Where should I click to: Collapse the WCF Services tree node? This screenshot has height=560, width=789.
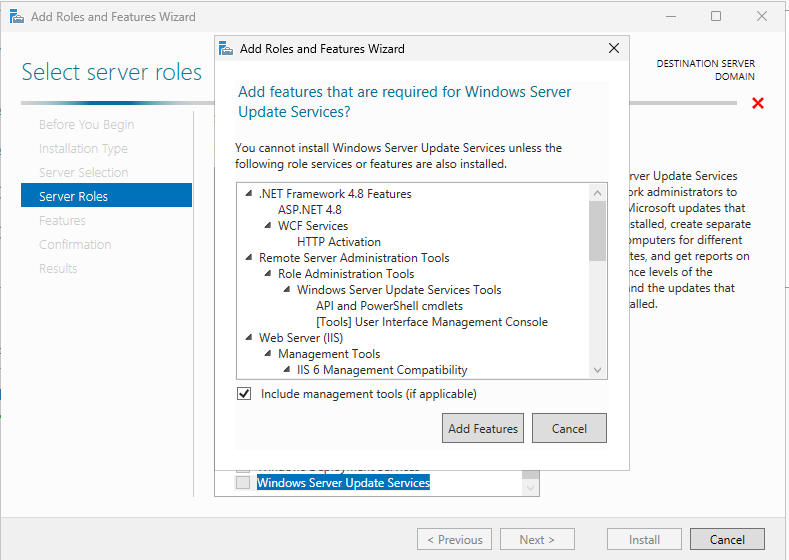point(268,227)
